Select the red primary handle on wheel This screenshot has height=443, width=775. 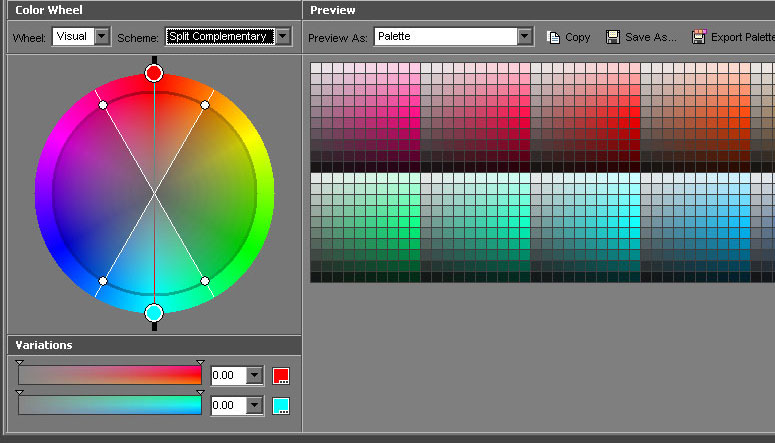pyautogui.click(x=154, y=73)
